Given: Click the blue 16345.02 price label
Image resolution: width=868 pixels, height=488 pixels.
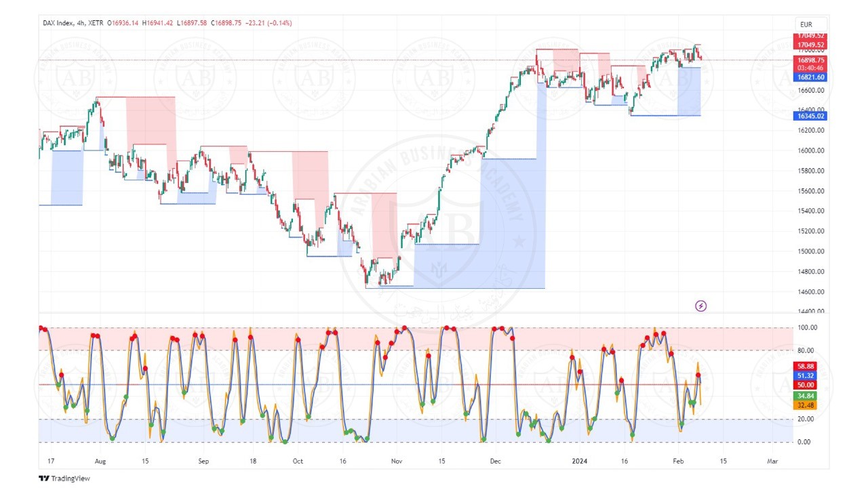Looking at the screenshot, I should 810,116.
